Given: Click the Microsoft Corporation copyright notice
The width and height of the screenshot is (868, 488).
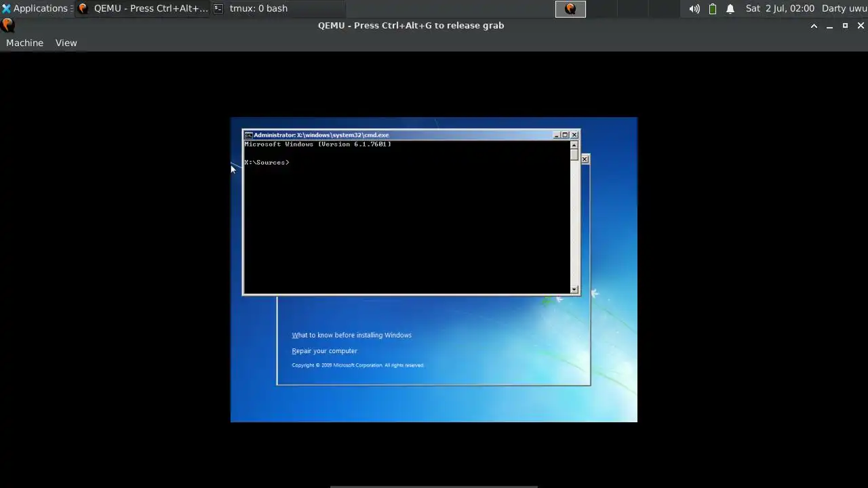Looking at the screenshot, I should (x=358, y=365).
